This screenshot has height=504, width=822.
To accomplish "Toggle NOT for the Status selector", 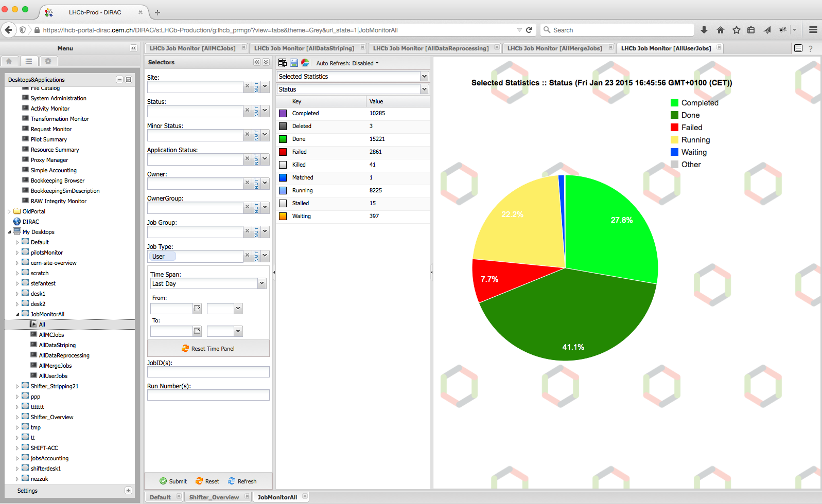I will pos(256,111).
